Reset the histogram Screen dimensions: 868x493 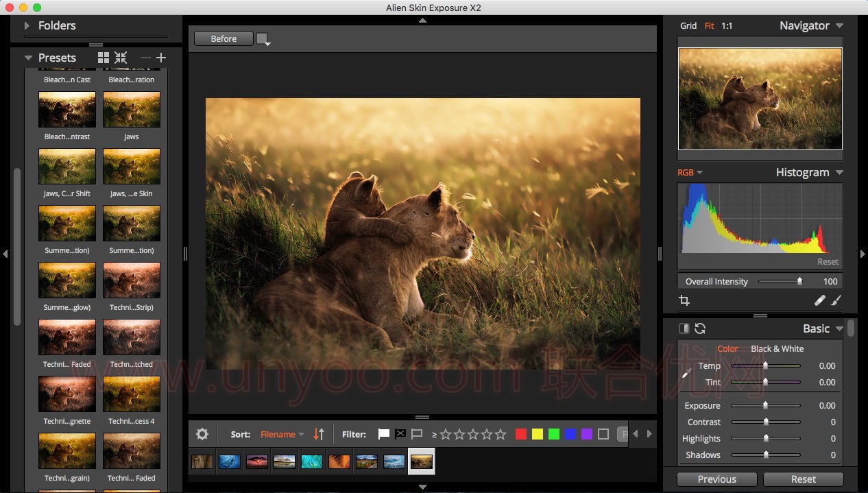828,262
